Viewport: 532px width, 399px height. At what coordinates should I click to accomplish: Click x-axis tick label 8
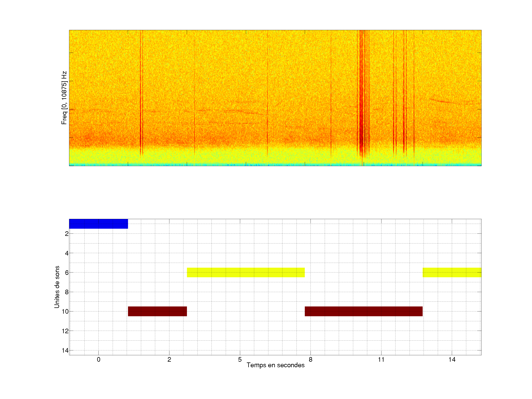[x=311, y=359]
